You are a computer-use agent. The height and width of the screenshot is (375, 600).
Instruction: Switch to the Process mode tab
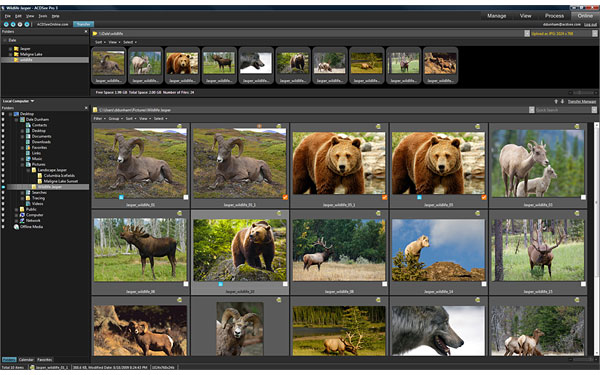[554, 16]
